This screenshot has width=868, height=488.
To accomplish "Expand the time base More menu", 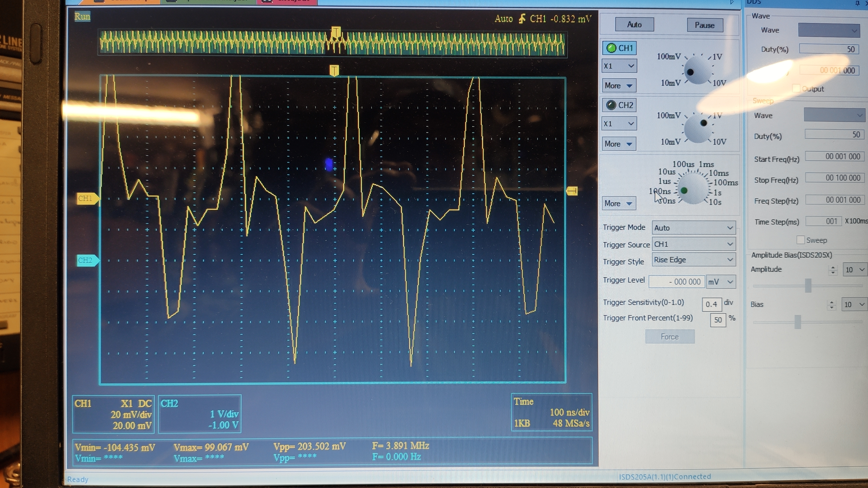I will pos(619,203).
